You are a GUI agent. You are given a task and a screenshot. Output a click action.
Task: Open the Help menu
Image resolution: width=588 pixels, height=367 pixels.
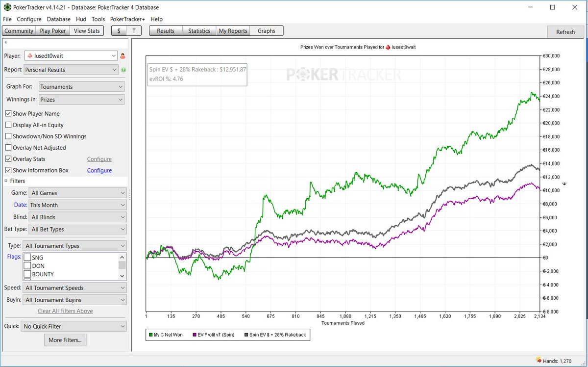(x=157, y=19)
